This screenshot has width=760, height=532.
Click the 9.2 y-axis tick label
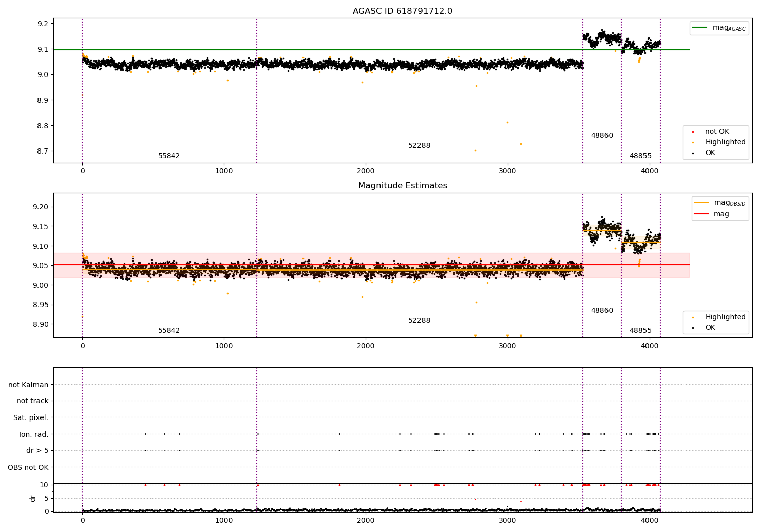(43, 24)
